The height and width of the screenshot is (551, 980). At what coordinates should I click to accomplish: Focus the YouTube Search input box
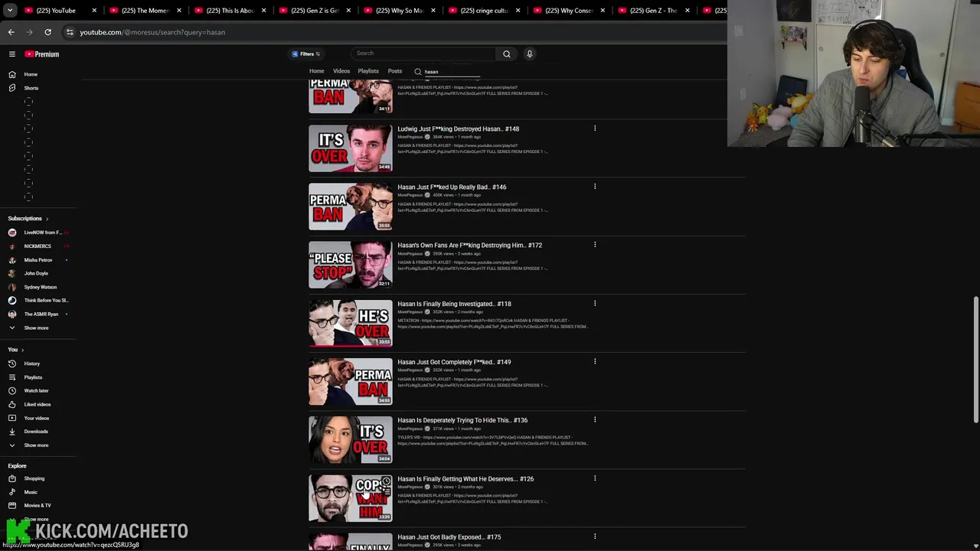coord(423,54)
